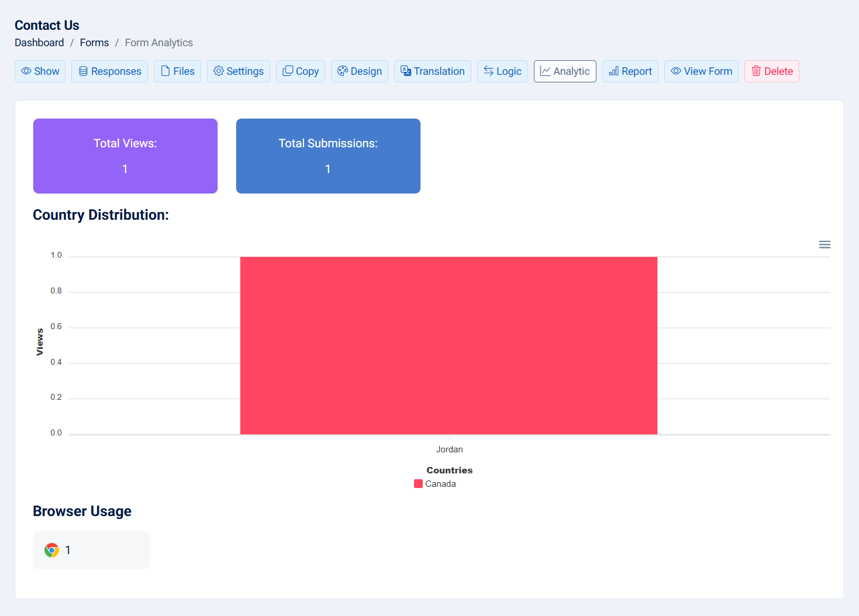
Task: Click the red Jordan bar in chart
Action: 449,345
